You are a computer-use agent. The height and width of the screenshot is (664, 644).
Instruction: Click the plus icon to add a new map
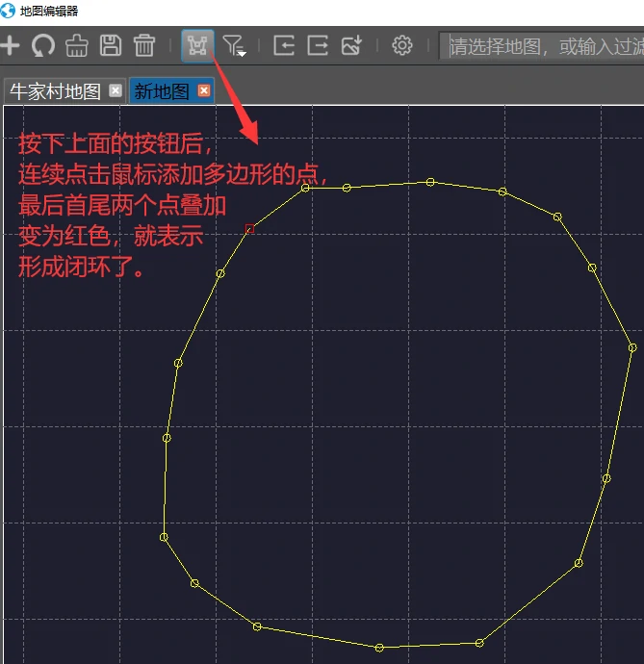(10, 45)
